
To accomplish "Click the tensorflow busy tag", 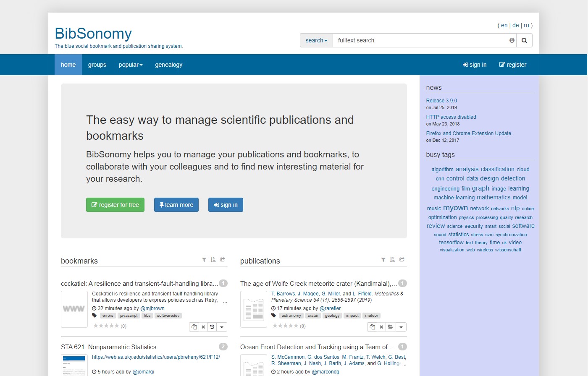I will (x=451, y=243).
